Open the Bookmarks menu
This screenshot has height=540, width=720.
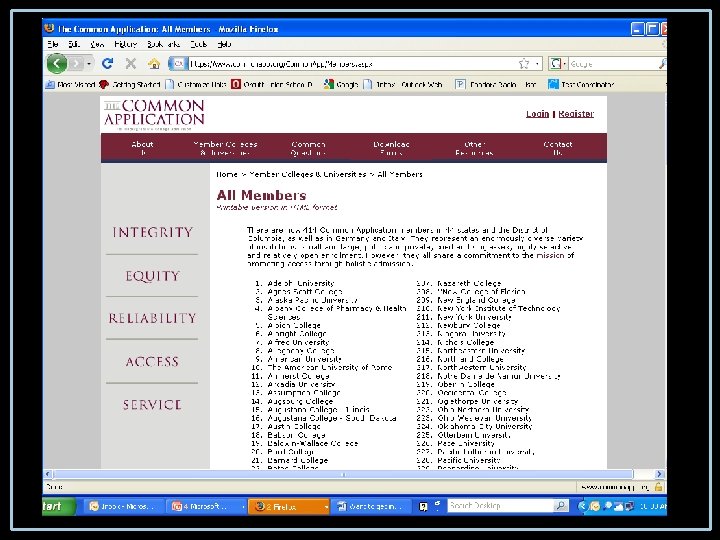163,44
